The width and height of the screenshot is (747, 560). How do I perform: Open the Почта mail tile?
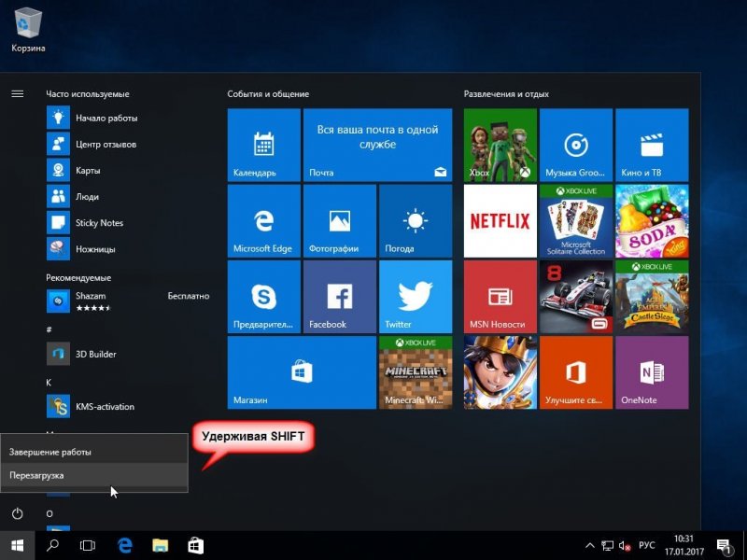coord(378,145)
